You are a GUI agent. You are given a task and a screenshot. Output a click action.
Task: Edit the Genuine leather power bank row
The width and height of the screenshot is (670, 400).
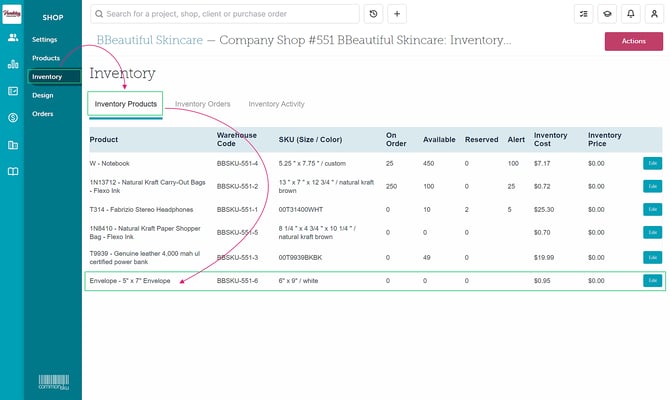652,257
